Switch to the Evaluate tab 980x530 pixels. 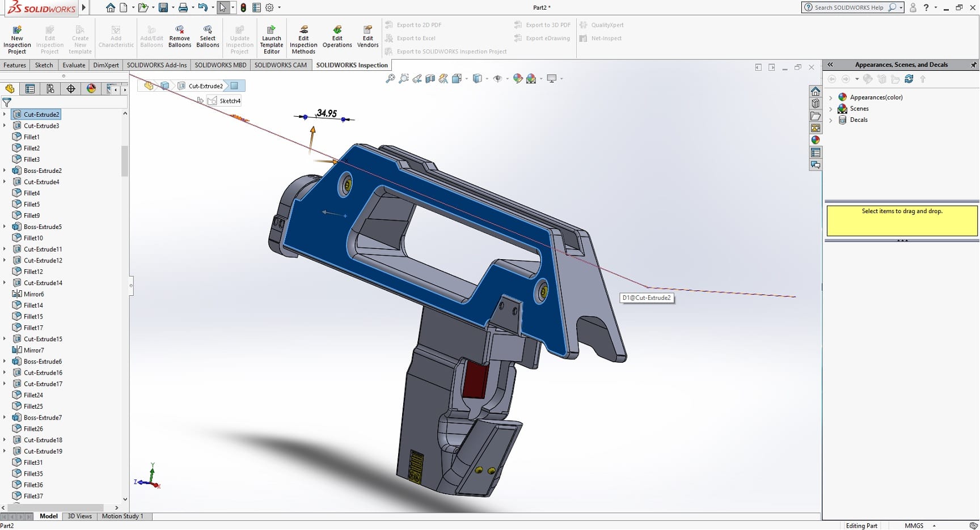click(x=74, y=65)
